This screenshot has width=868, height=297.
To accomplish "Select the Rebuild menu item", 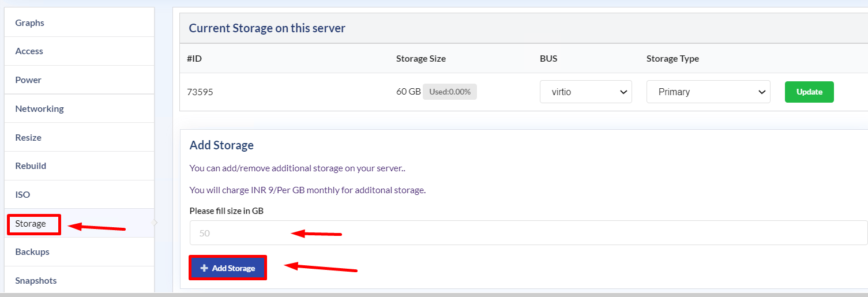I will 79,166.
